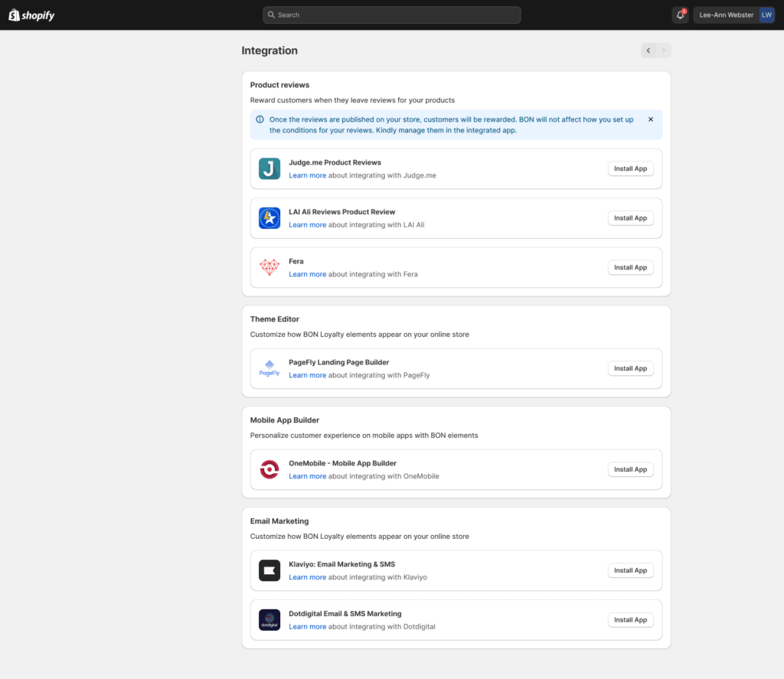Click the OneMobile app icon
The height and width of the screenshot is (679, 784).
click(x=269, y=469)
